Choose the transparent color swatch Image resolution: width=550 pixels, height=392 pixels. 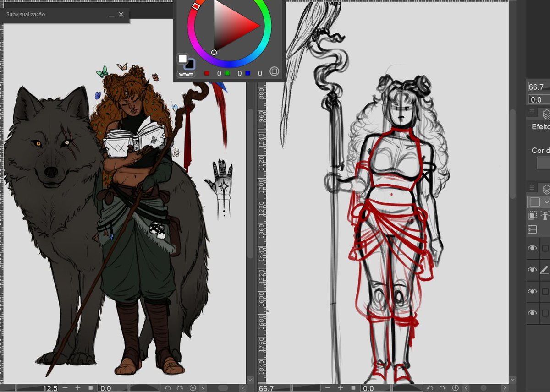(x=186, y=74)
